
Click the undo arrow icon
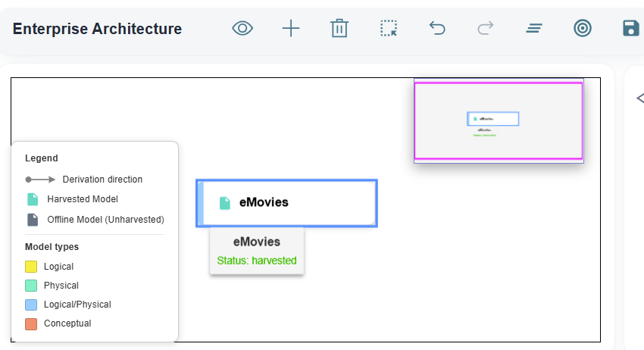(437, 28)
